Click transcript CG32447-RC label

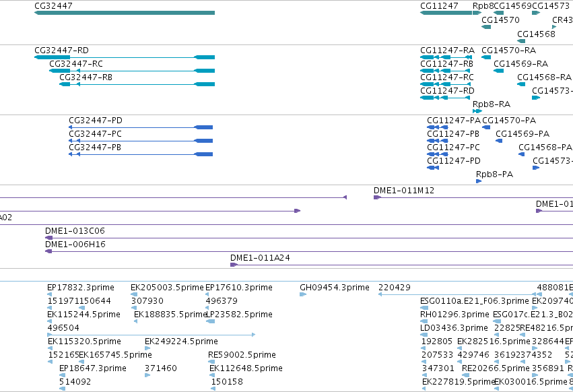(x=76, y=63)
